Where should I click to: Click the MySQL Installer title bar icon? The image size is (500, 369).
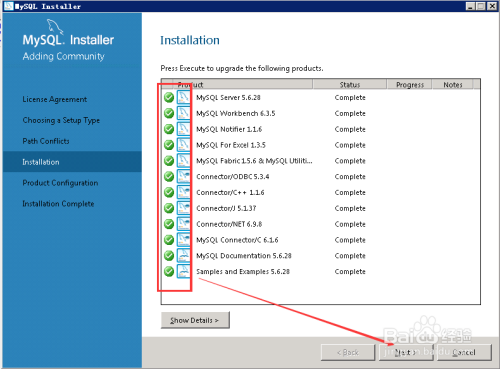pyautogui.click(x=8, y=6)
